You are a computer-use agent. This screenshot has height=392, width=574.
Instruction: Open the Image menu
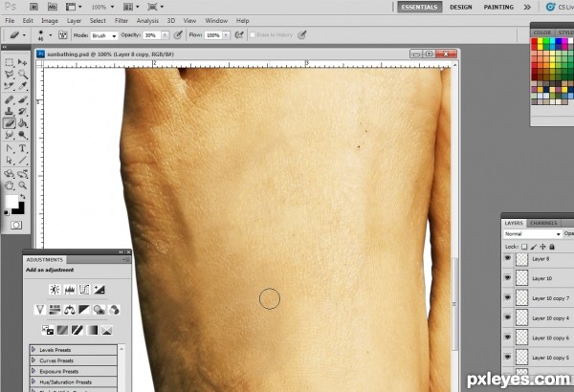point(50,21)
